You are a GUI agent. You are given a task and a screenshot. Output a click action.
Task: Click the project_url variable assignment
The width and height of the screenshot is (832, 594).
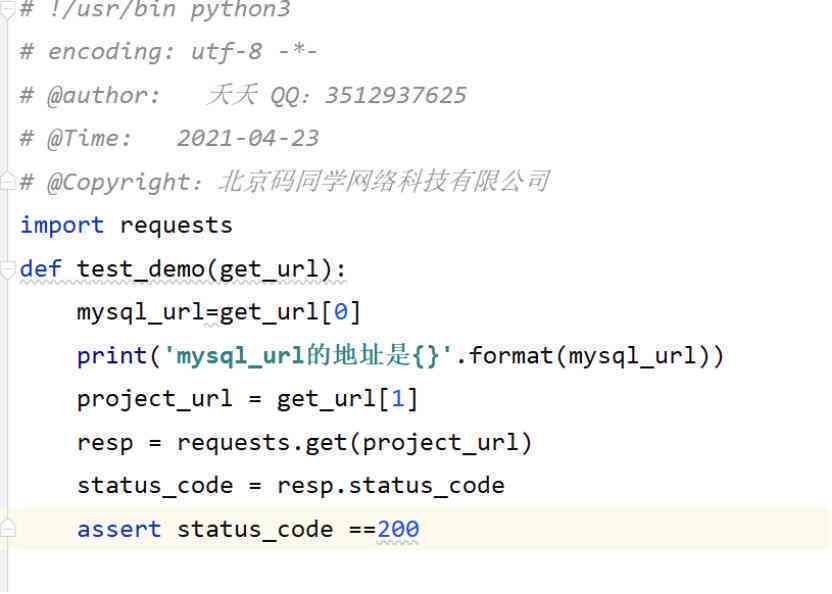point(154,399)
